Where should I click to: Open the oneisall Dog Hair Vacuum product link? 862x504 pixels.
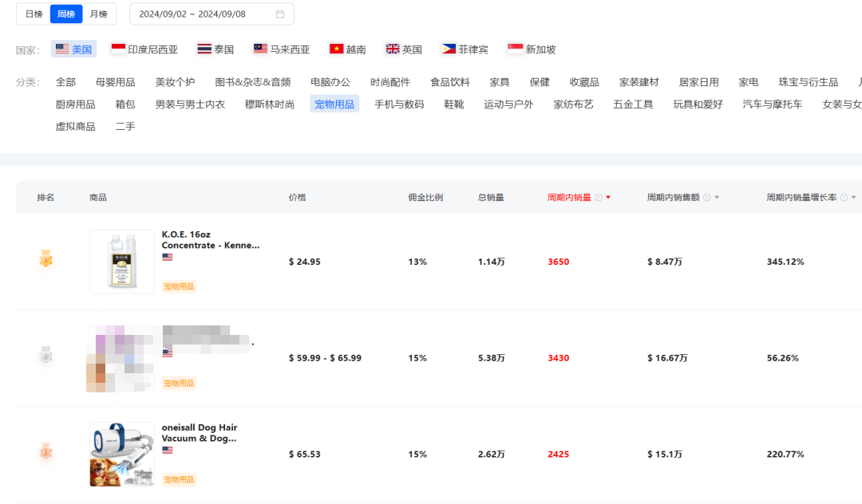click(x=200, y=433)
